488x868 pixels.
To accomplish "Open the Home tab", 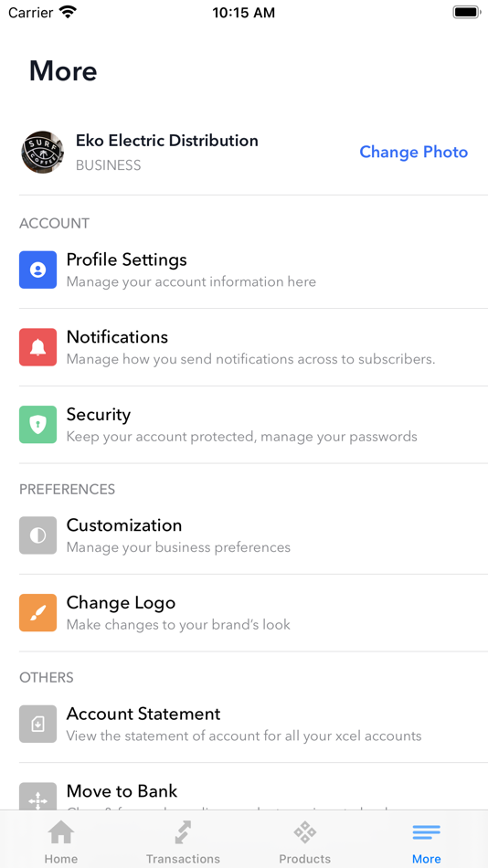I will click(x=61, y=842).
